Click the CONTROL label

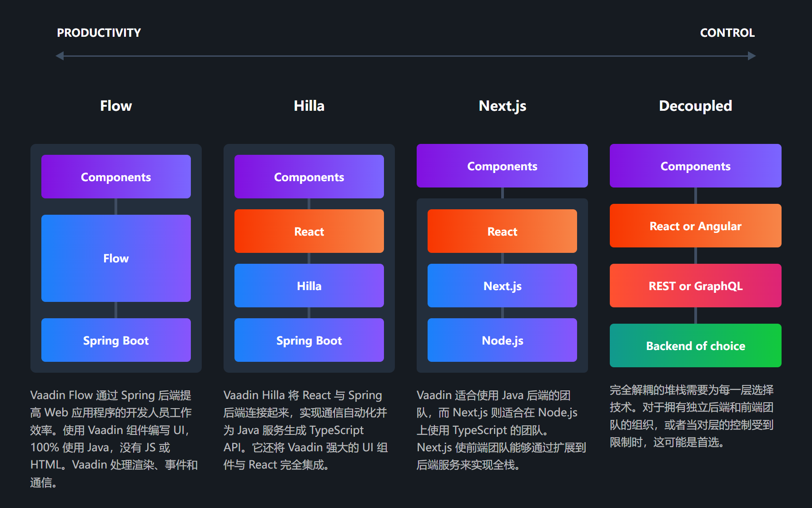727,32
